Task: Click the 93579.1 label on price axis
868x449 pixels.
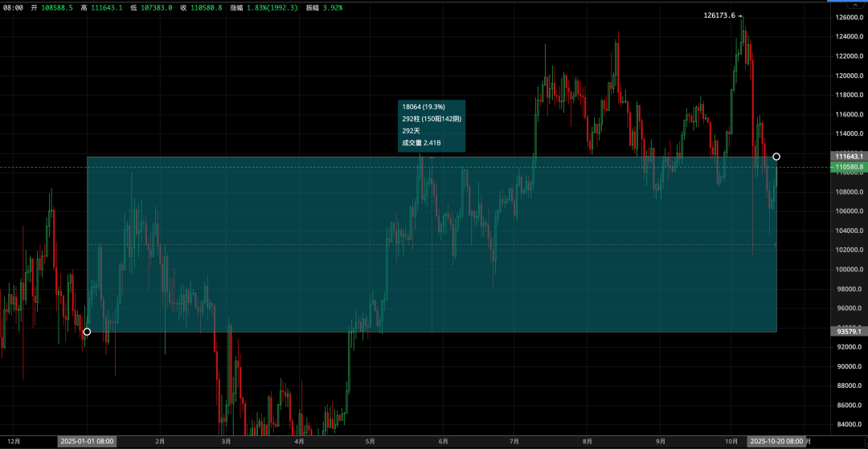Action: [x=849, y=331]
